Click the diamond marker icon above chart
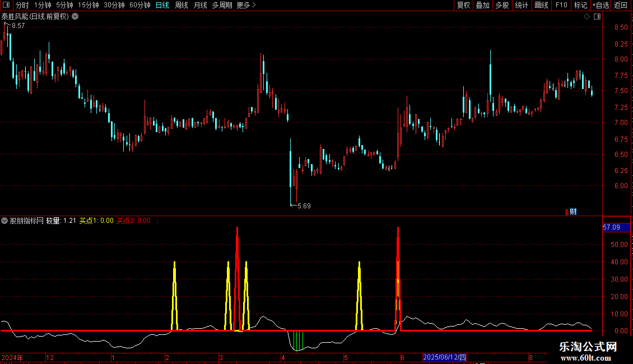 click(587, 17)
